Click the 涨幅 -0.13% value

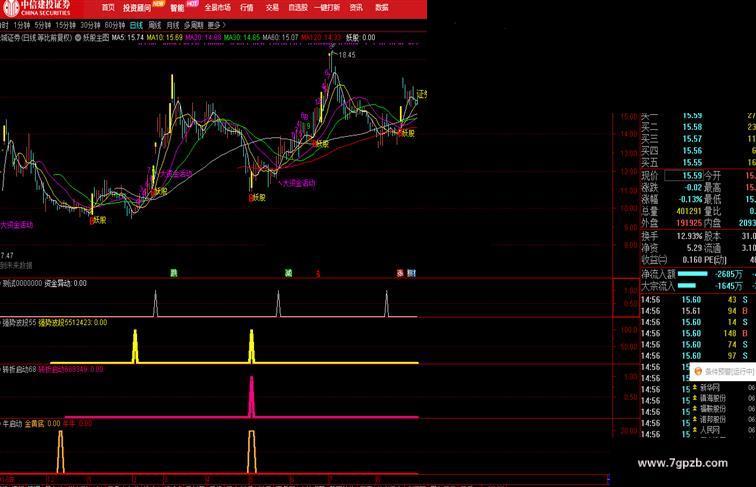click(x=691, y=200)
